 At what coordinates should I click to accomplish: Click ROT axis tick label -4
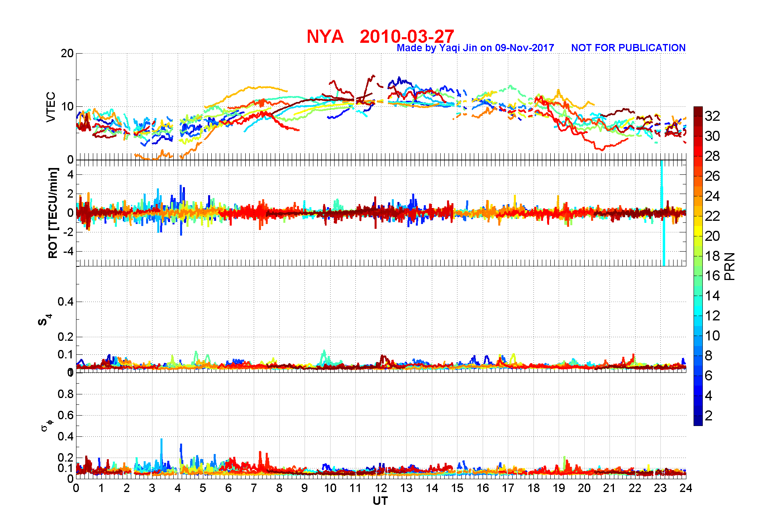(69, 252)
